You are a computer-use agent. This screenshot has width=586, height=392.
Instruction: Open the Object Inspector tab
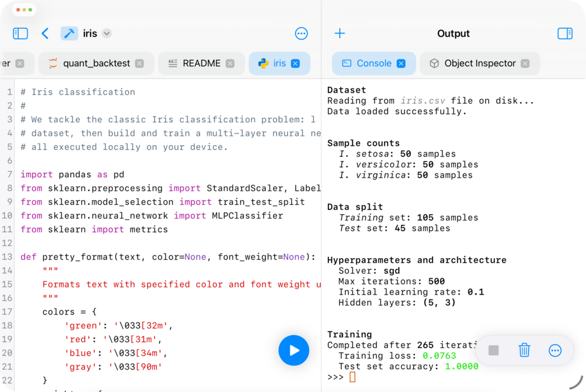(x=480, y=64)
